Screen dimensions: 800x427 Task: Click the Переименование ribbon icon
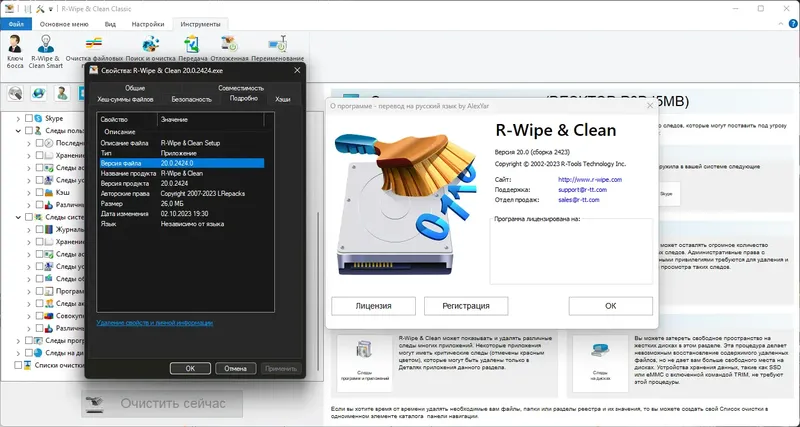tap(278, 44)
